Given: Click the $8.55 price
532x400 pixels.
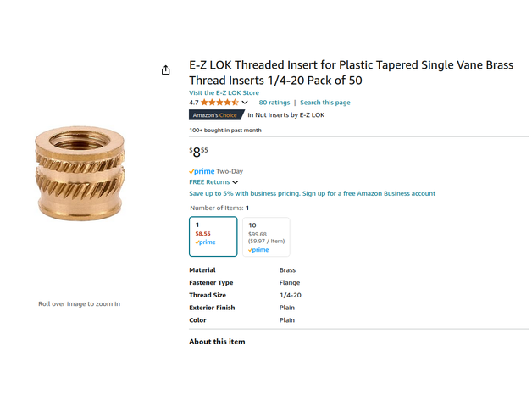Looking at the screenshot, I should point(198,153).
